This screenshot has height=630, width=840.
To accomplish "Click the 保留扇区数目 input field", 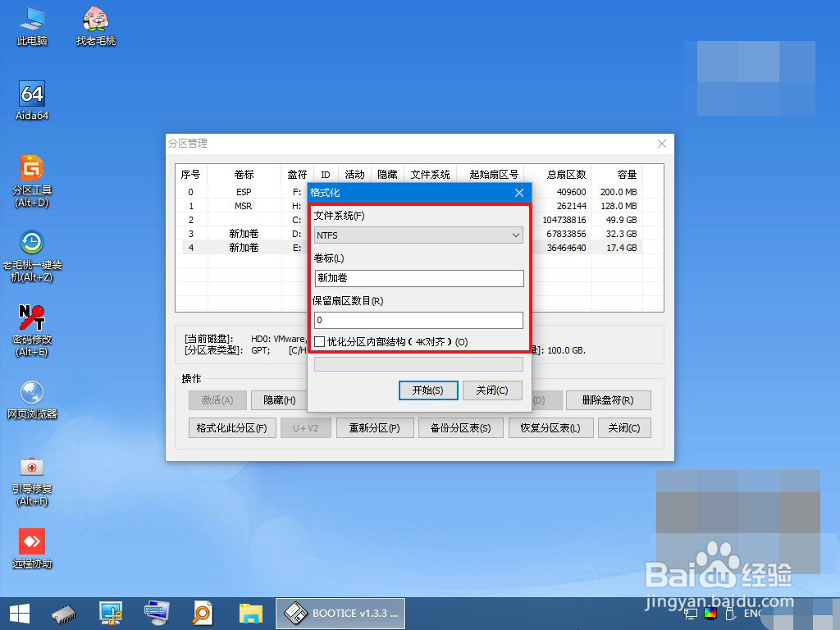I will coord(418,321).
